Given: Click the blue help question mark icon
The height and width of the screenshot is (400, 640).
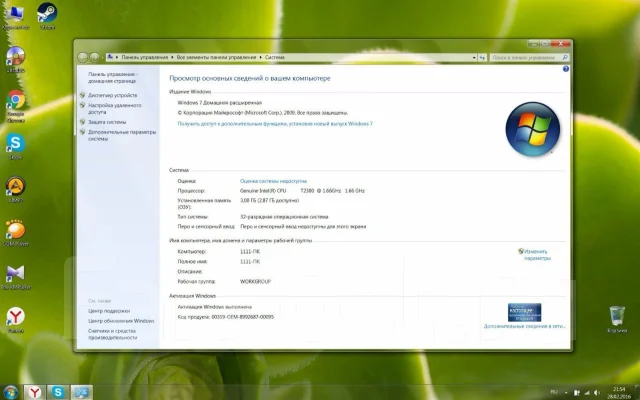Looking at the screenshot, I should point(566,69).
